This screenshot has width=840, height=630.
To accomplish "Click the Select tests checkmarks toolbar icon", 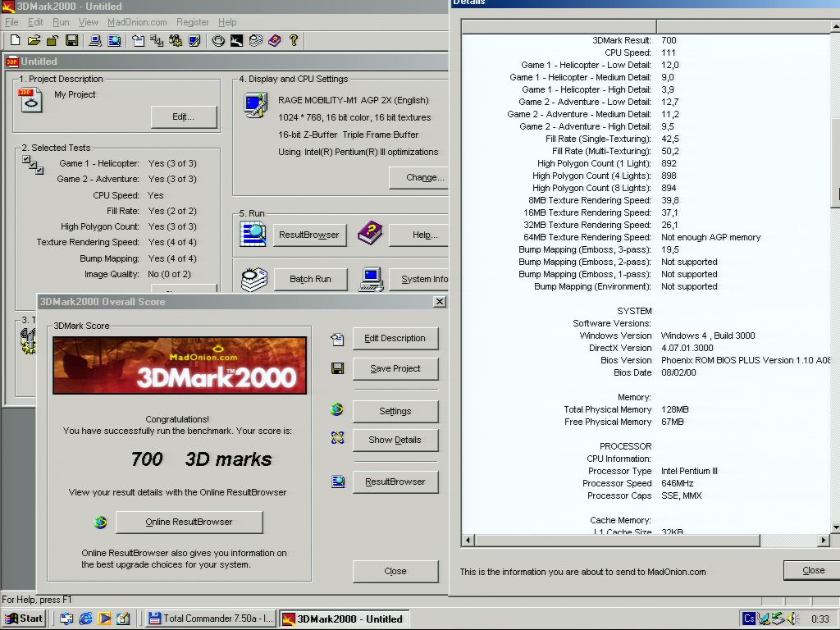I will (x=157, y=40).
